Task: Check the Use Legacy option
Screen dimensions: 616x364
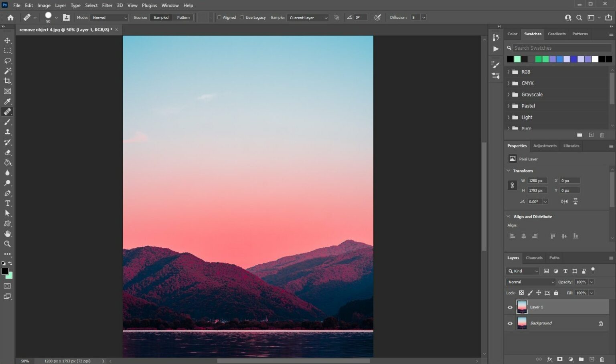Action: pyautogui.click(x=242, y=17)
